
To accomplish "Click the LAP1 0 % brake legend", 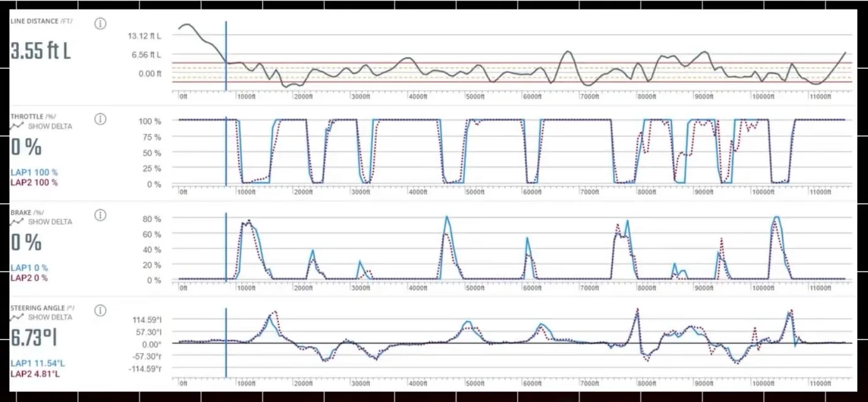I will (29, 268).
